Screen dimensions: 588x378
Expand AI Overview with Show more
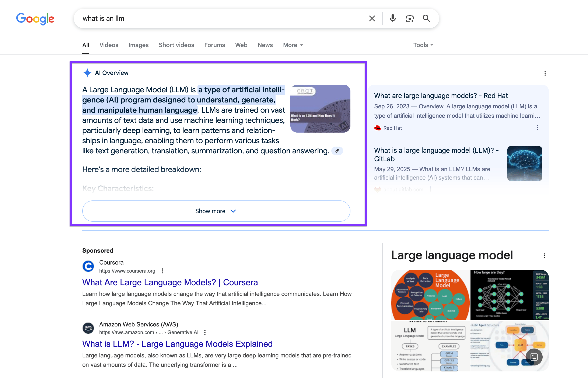pyautogui.click(x=216, y=211)
